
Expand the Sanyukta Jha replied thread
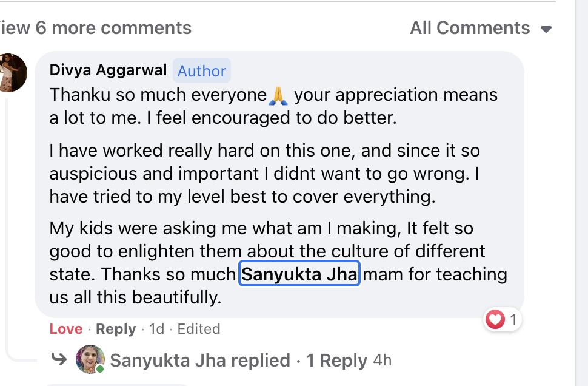point(200,361)
